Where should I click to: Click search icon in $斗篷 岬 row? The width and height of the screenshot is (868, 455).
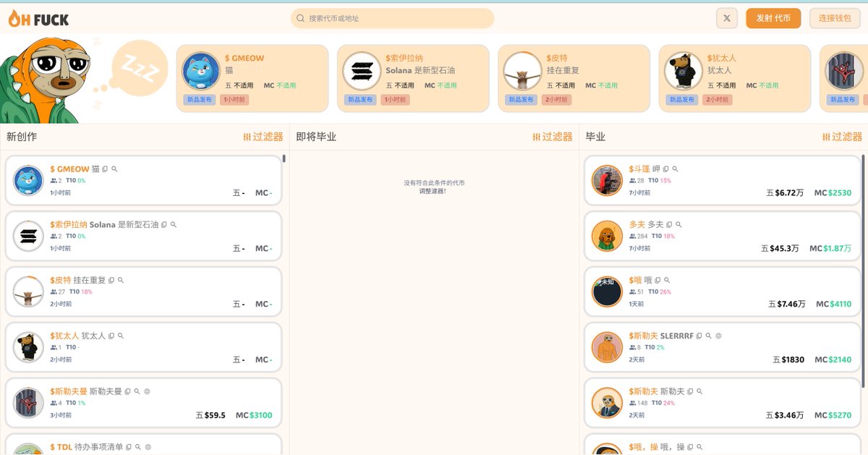675,169
